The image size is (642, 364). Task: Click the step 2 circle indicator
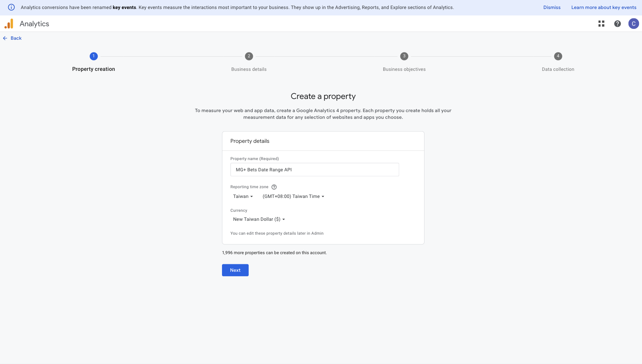249,56
